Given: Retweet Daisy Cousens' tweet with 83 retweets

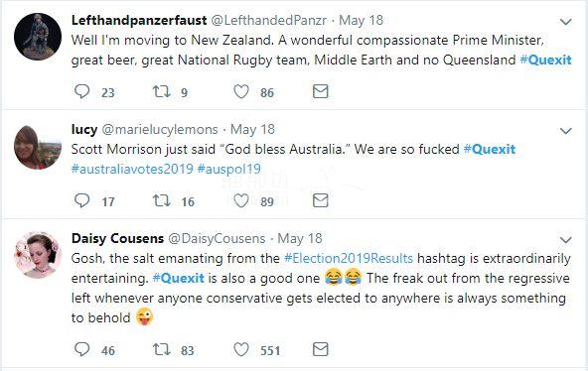Looking at the screenshot, I should click(162, 349).
